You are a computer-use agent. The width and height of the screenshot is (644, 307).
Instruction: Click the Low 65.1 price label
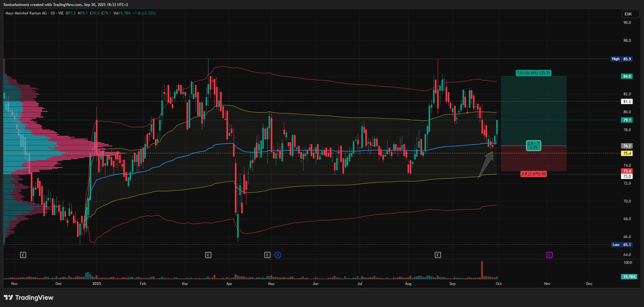pyautogui.click(x=621, y=245)
